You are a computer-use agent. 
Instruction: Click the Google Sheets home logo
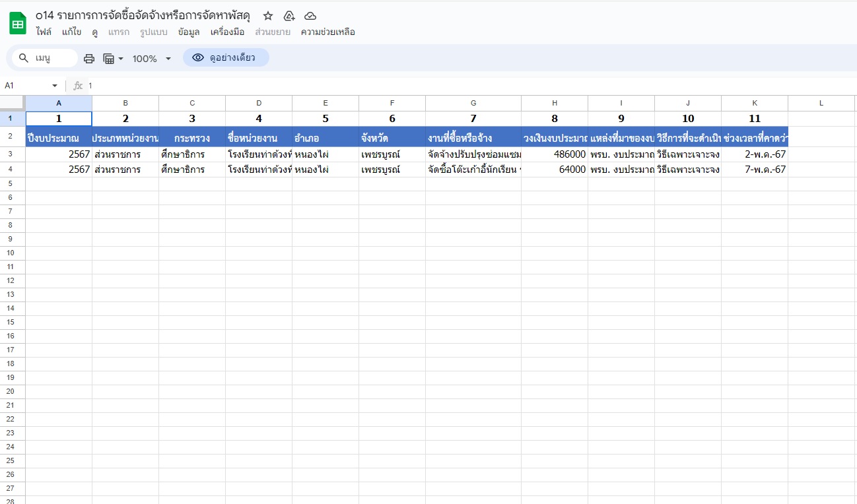pos(18,23)
